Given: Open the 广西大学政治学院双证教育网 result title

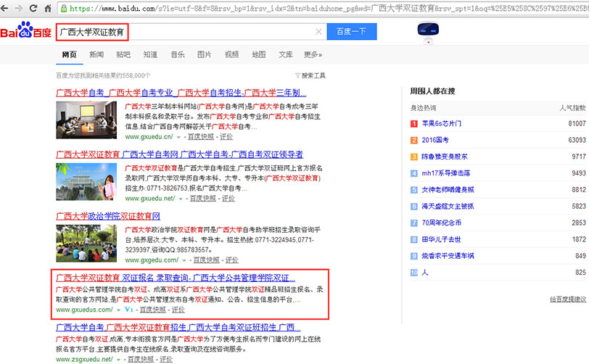Looking at the screenshot, I should (108, 216).
